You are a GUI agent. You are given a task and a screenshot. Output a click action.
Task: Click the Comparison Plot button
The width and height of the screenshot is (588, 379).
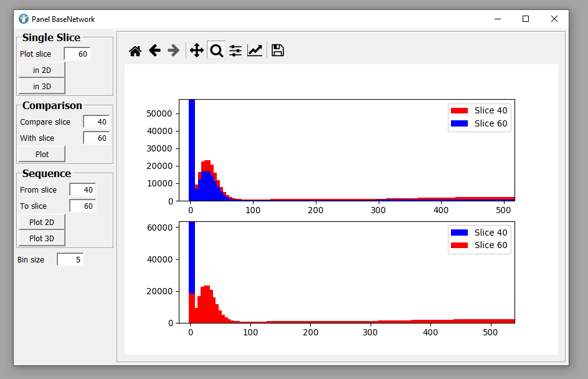pyautogui.click(x=42, y=154)
